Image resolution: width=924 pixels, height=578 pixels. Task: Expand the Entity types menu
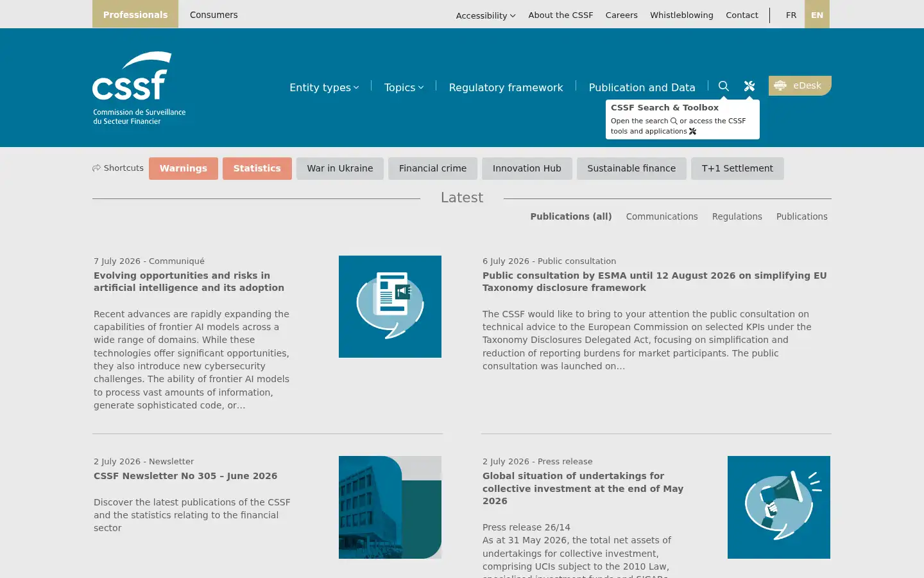tap(324, 87)
